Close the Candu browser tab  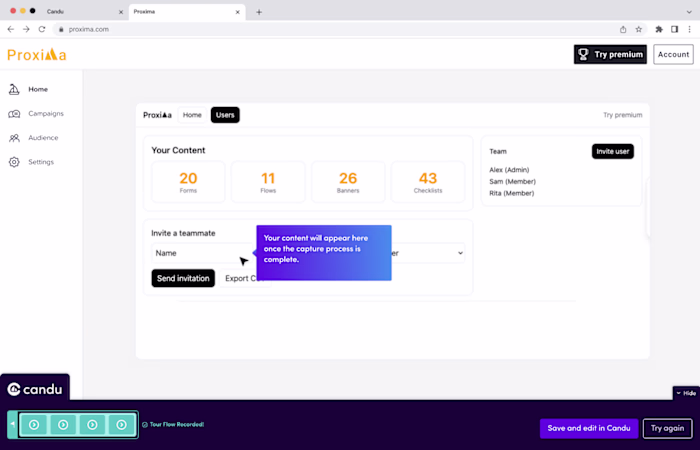tap(121, 12)
